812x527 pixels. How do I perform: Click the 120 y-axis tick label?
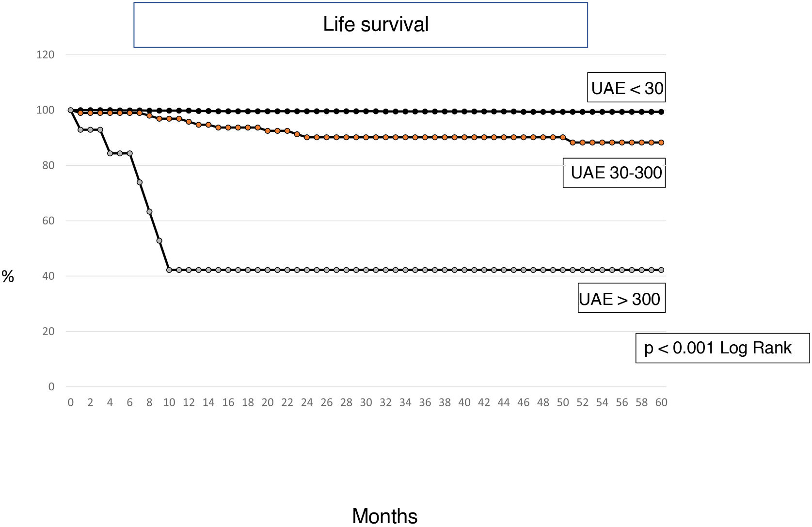pos(45,55)
